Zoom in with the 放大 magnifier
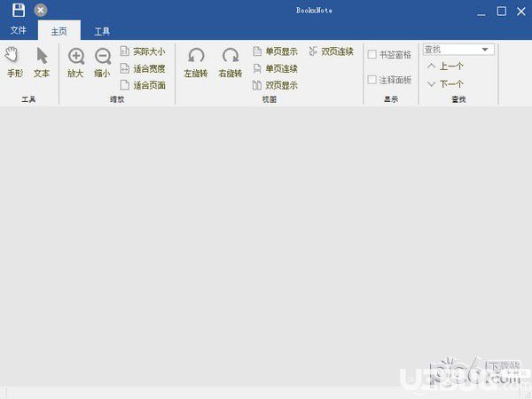The height and width of the screenshot is (399, 532). [75, 63]
